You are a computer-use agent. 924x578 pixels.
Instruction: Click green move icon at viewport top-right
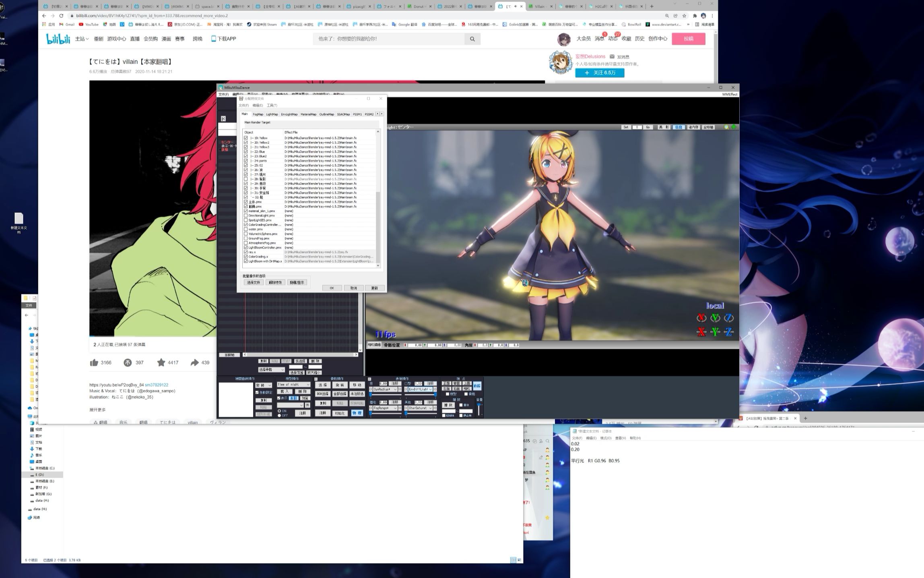tap(734, 127)
